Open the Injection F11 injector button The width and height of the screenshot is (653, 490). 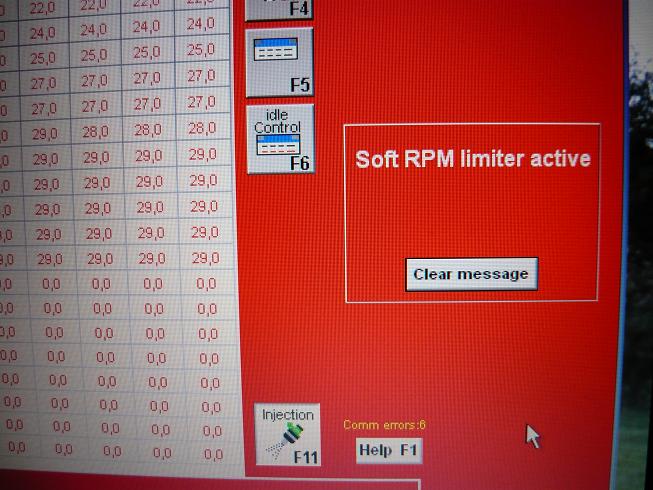point(288,434)
